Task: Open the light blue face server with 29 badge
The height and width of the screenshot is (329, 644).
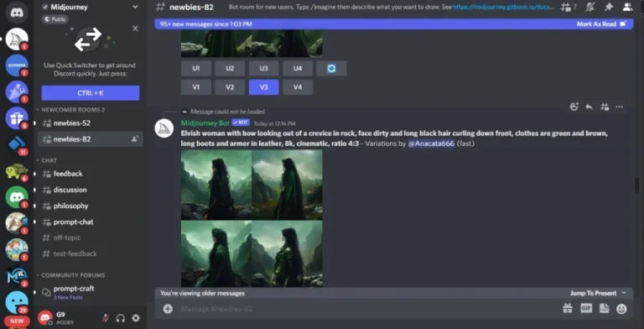Action: coord(17,303)
